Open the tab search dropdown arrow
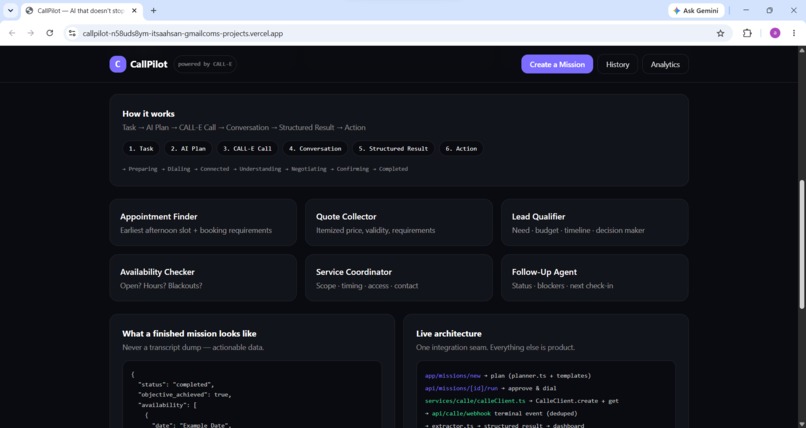Screen dimensions: 806x428 click(x=10, y=10)
